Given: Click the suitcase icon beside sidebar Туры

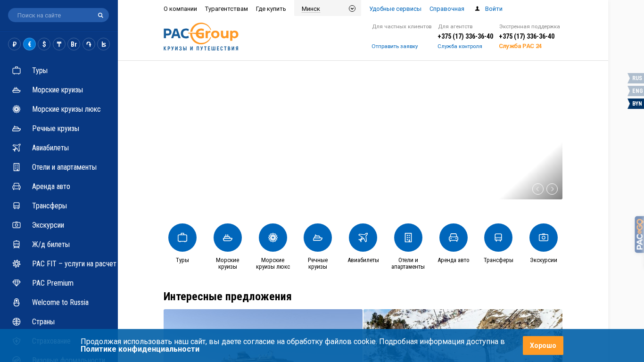Looking at the screenshot, I should tap(17, 70).
